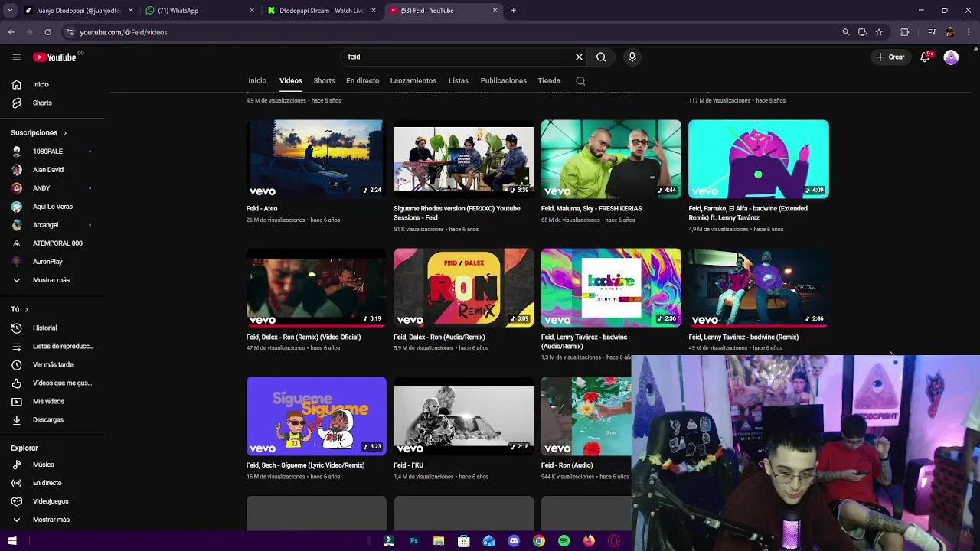This screenshot has height=551, width=980.
Task: Open the Chrome extensions puzzle icon
Action: 904,32
